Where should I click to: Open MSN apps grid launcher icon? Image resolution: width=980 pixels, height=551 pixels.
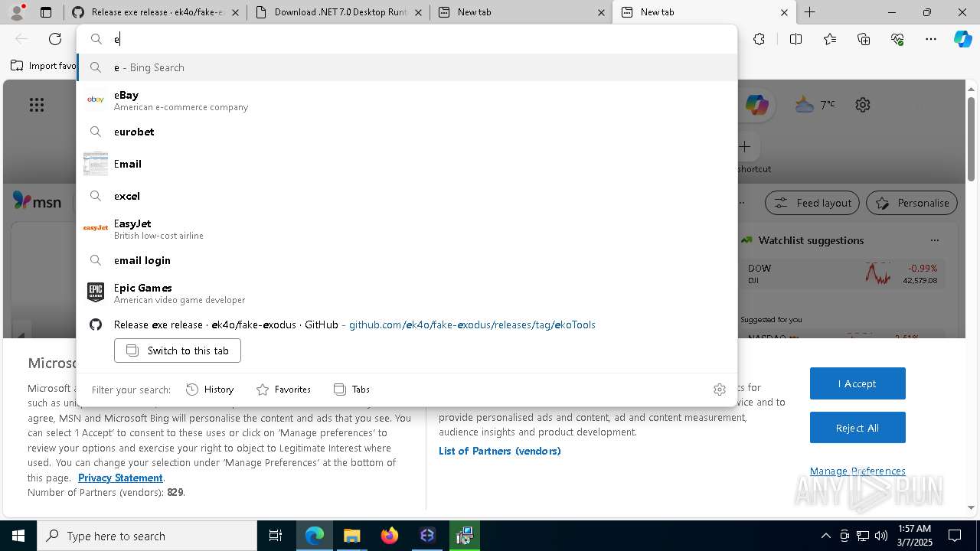[x=37, y=105]
